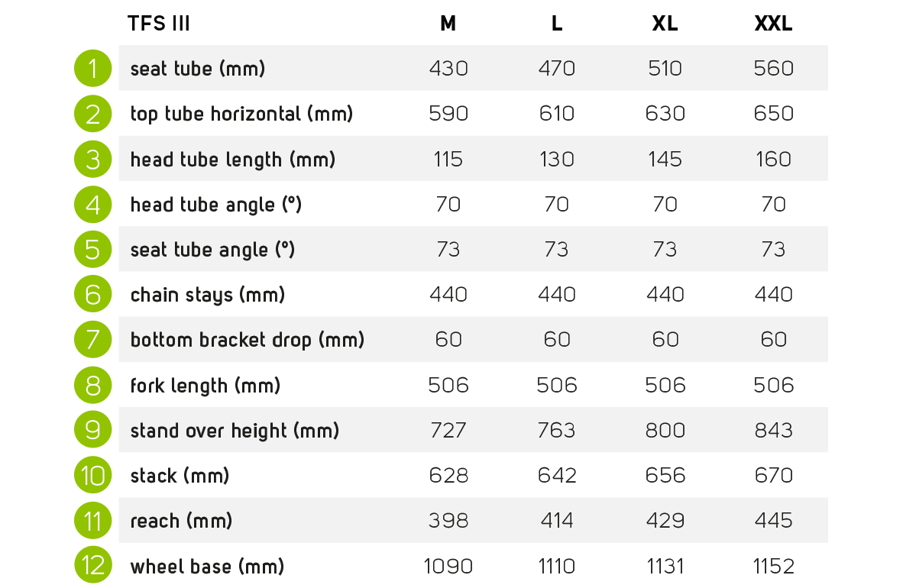The image size is (903, 588).
Task: Click the reach value 398 for M
Action: pyautogui.click(x=448, y=521)
